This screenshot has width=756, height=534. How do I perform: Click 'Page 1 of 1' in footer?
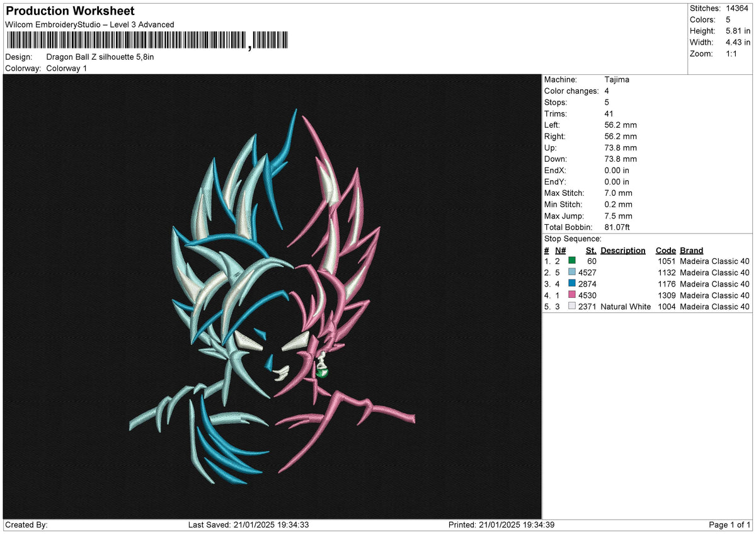tap(730, 525)
